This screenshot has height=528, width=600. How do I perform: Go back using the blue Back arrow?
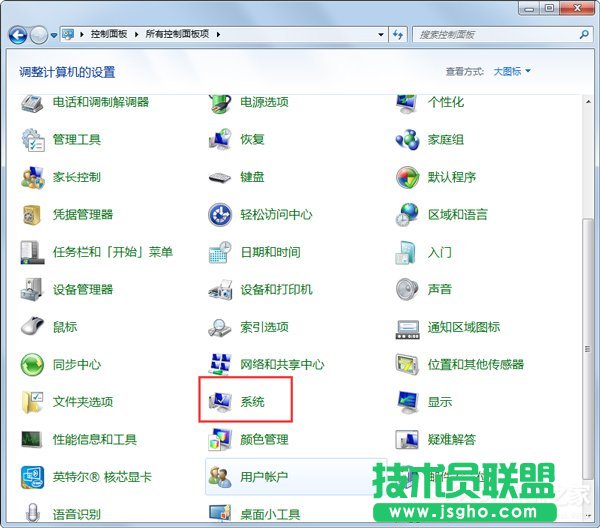(x=18, y=35)
